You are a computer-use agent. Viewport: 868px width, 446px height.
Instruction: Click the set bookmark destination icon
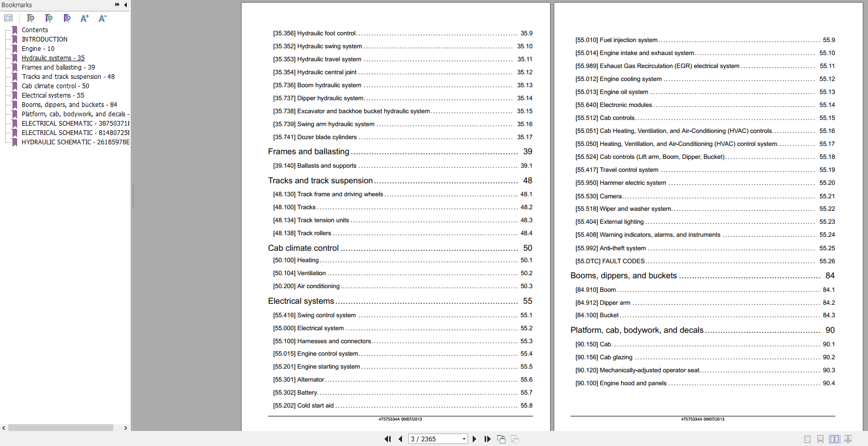pyautogui.click(x=67, y=18)
